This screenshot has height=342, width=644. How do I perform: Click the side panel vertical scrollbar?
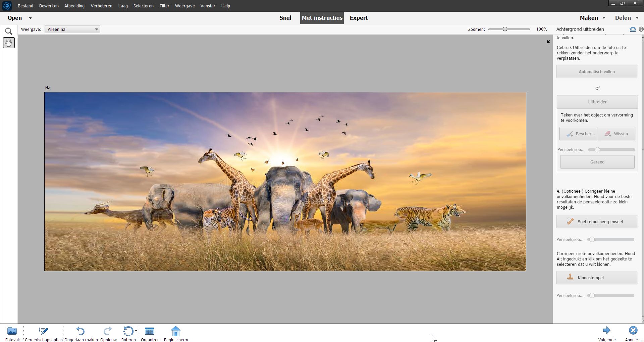click(x=642, y=233)
